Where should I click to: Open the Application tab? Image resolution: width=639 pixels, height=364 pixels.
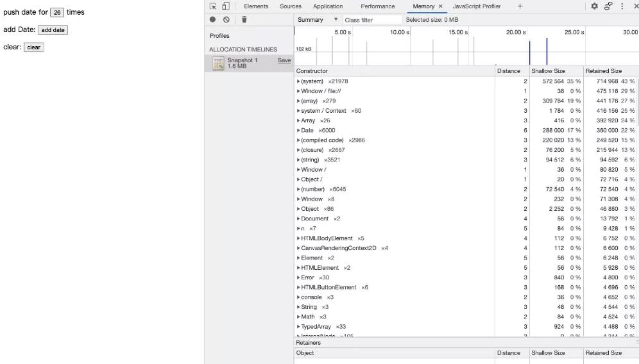328,6
